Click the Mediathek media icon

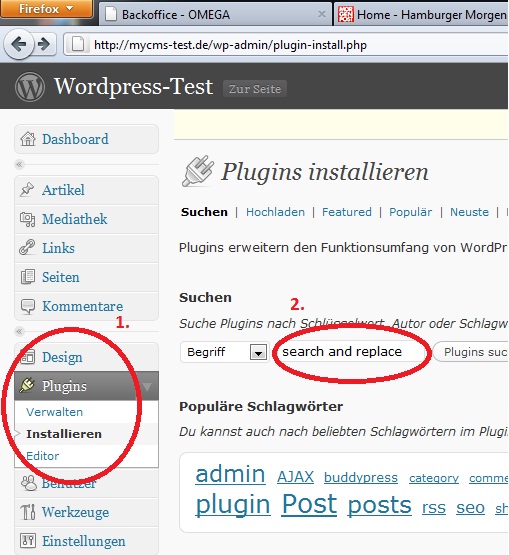click(x=27, y=219)
